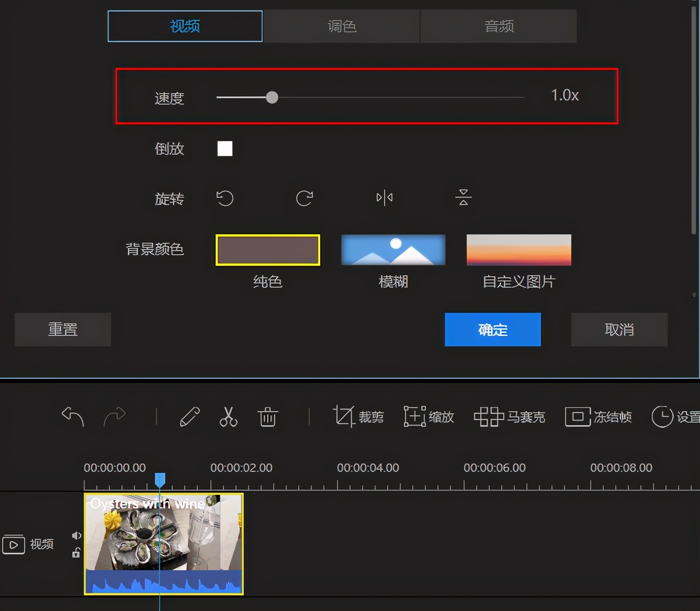Confirm settings with the 确定 button
Image resolution: width=700 pixels, height=611 pixels.
tap(492, 330)
